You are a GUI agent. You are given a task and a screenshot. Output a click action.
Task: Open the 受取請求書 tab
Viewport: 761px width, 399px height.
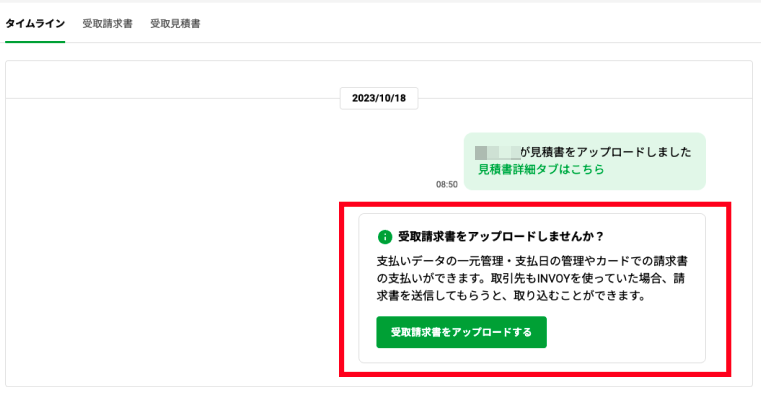click(x=107, y=23)
